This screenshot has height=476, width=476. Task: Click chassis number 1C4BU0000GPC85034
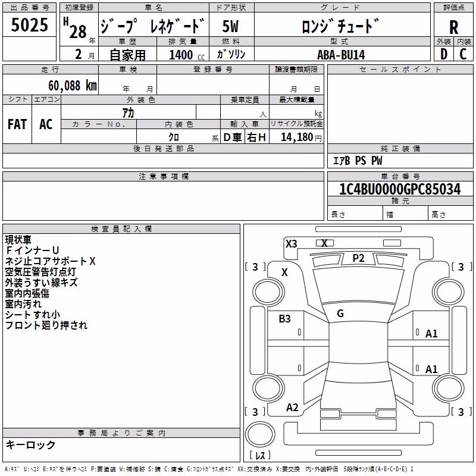(400, 189)
